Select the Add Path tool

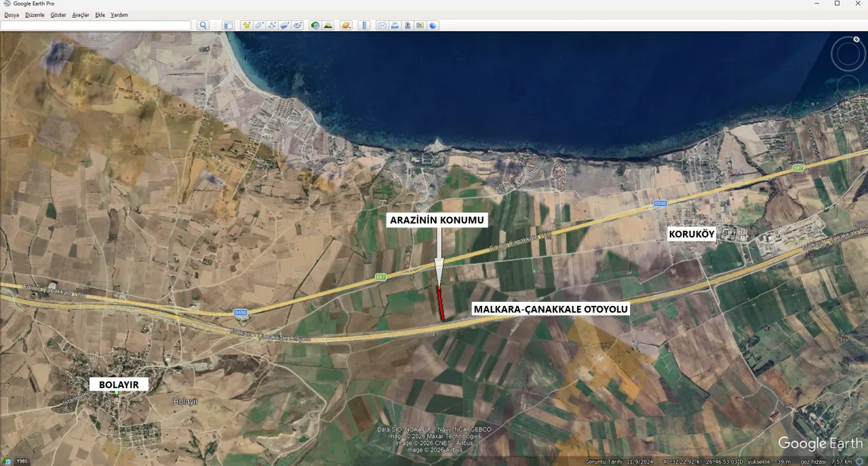click(x=272, y=25)
